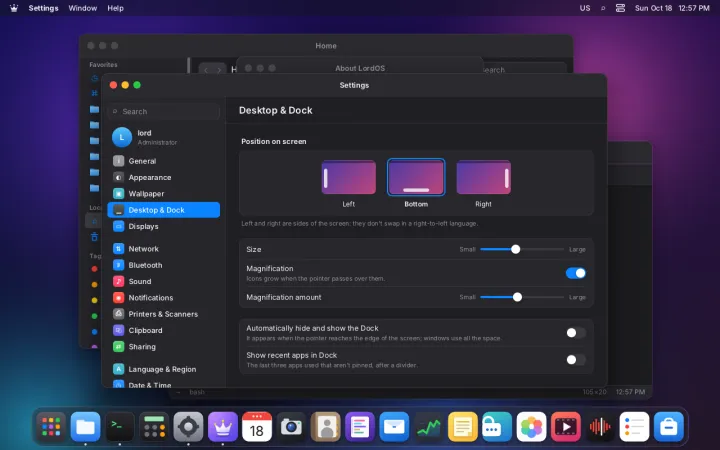Enable automatically hide and show the Dock

(576, 333)
